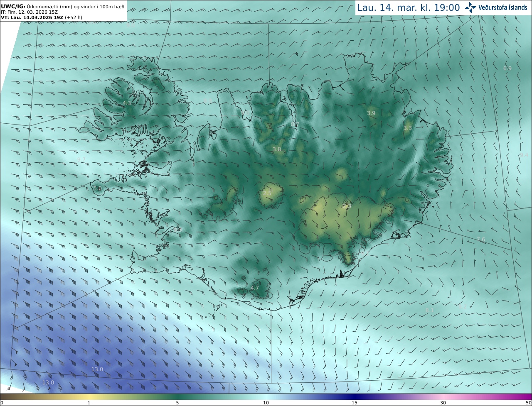The width and height of the screenshot is (532, 406).
Task: Click the 6.9 value in the northeast sea
Action: click(507, 68)
